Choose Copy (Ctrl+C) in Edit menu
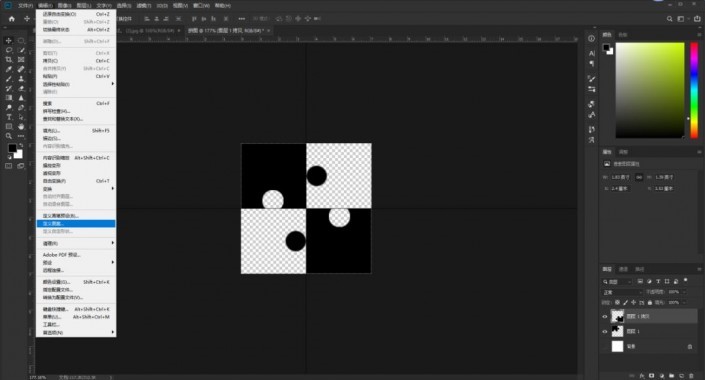 (76, 61)
